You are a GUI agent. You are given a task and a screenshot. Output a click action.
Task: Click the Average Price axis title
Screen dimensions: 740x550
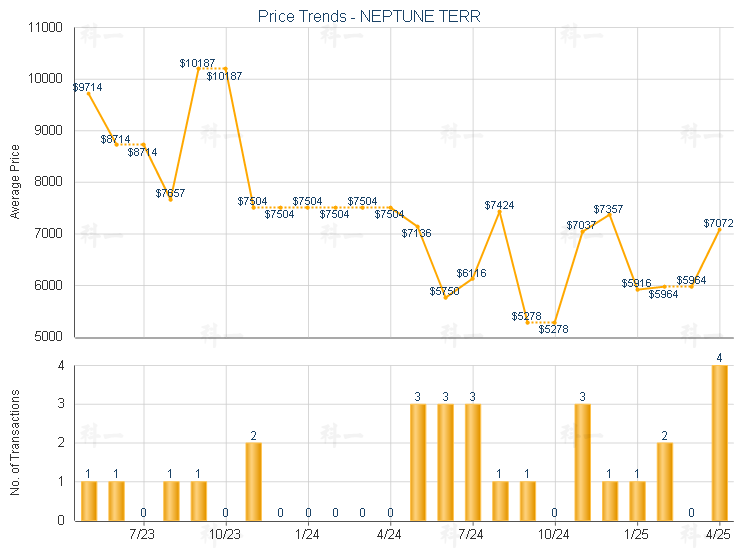pyautogui.click(x=15, y=182)
